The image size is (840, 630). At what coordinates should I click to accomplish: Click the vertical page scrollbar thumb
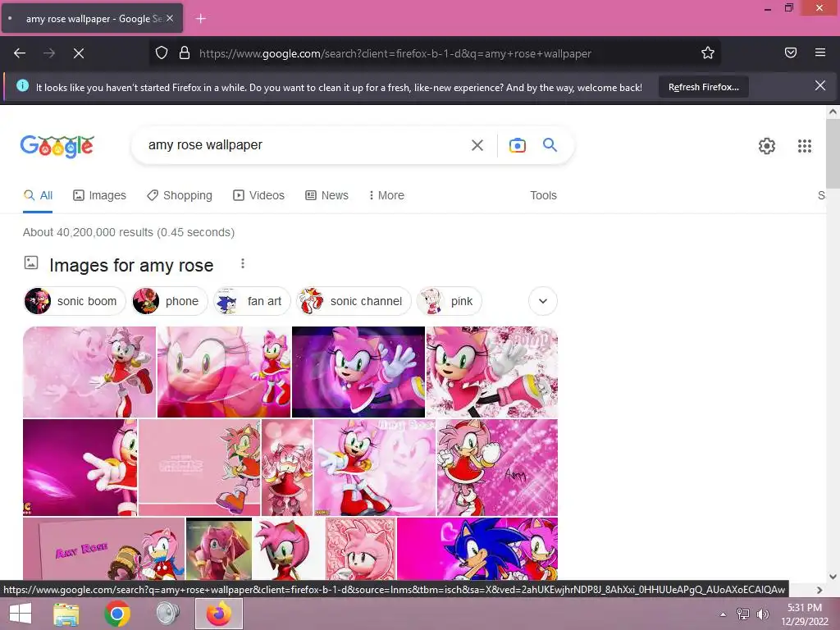(x=833, y=154)
